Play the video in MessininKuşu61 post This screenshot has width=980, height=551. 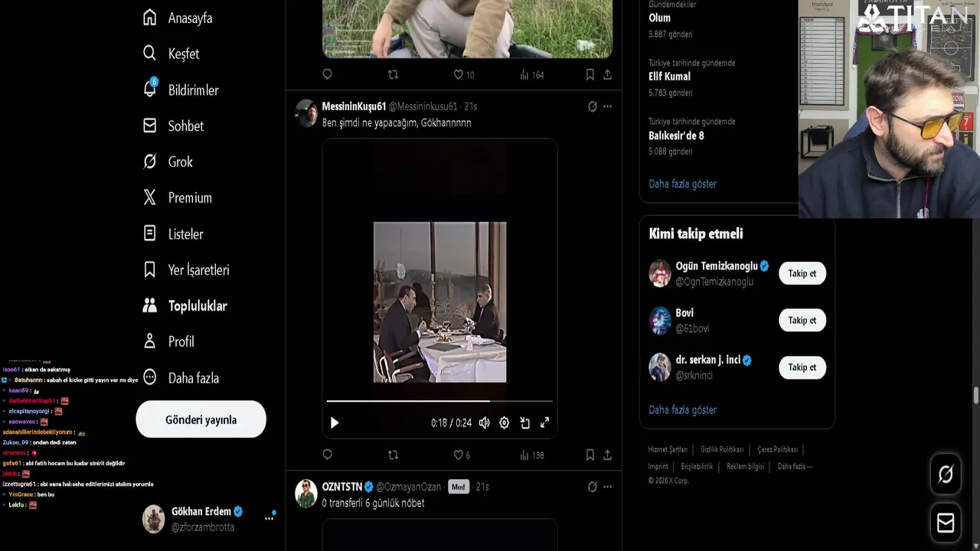[x=334, y=422]
